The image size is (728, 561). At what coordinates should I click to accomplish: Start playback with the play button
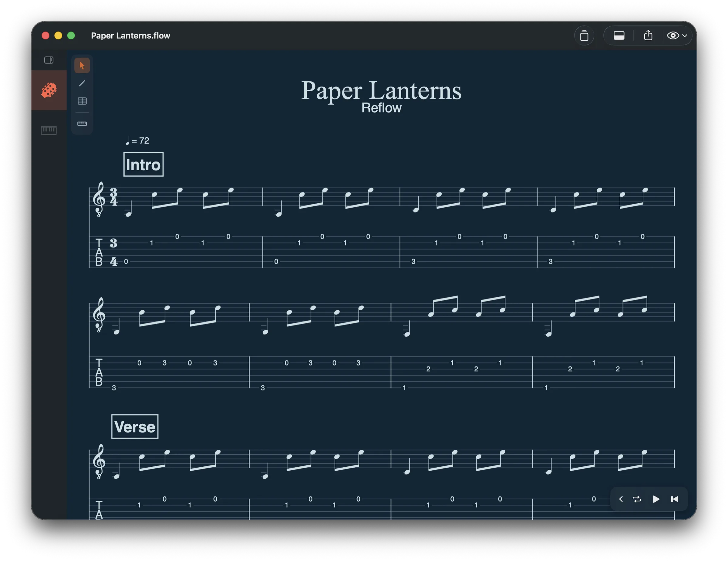pyautogui.click(x=656, y=499)
